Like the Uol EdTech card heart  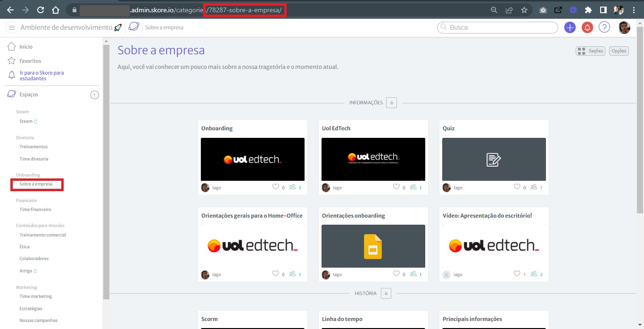[396, 187]
